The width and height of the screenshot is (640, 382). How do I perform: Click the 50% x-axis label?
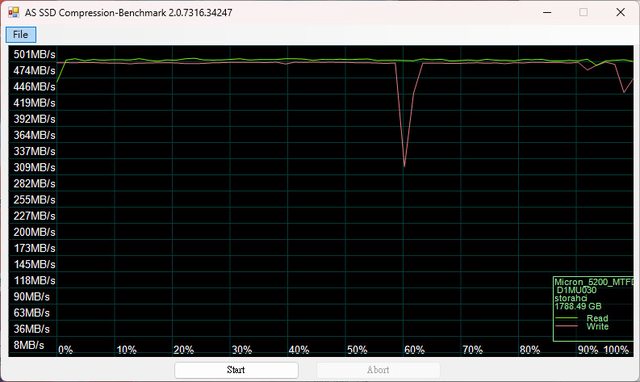coord(357,350)
